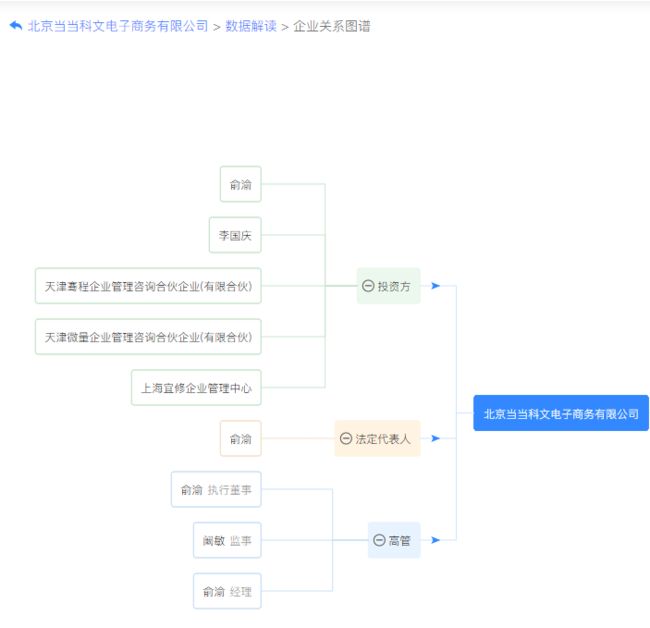Select 天津骞程企业管理咨询合伙企业(有限合伙) node
650x628 pixels.
148,286
